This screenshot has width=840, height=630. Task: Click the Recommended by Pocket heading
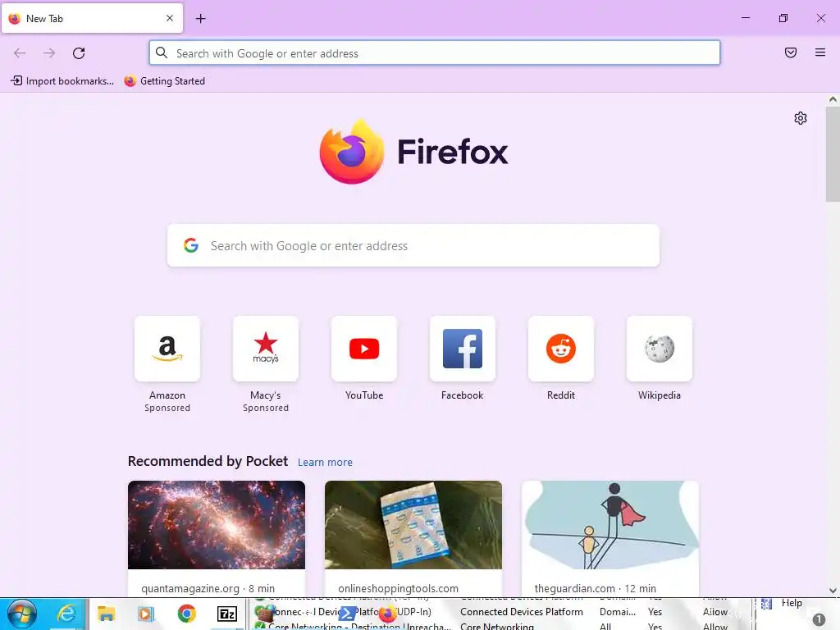click(x=208, y=461)
